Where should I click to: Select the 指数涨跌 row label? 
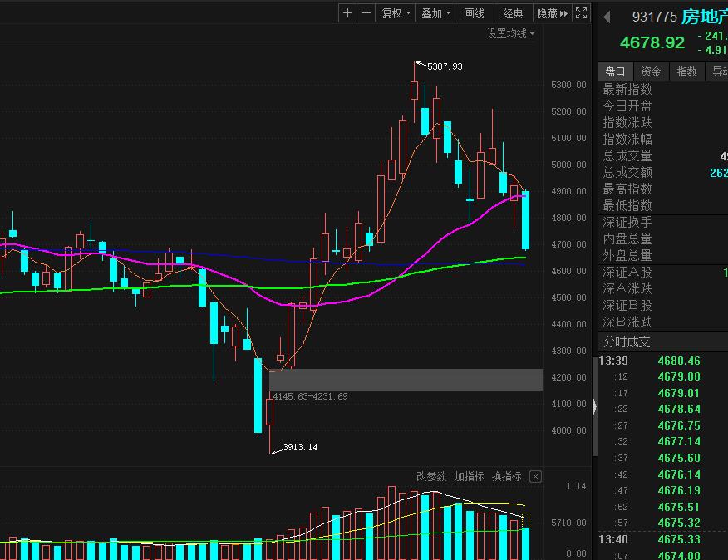(627, 123)
